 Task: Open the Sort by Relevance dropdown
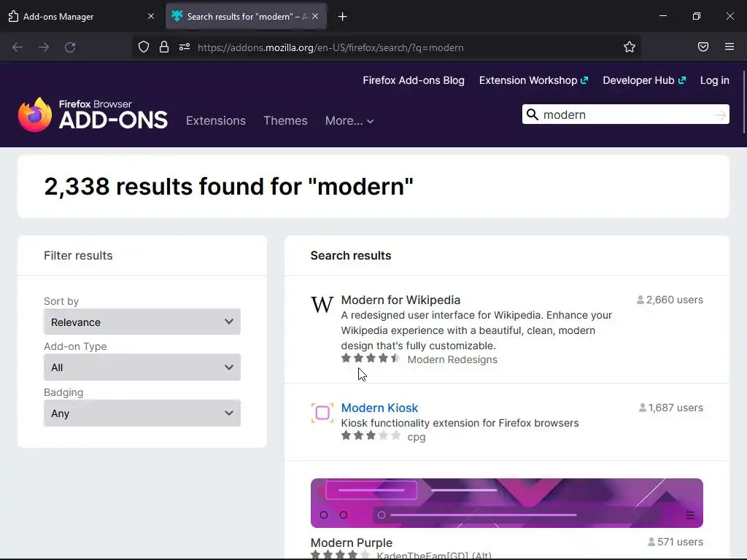click(x=142, y=322)
